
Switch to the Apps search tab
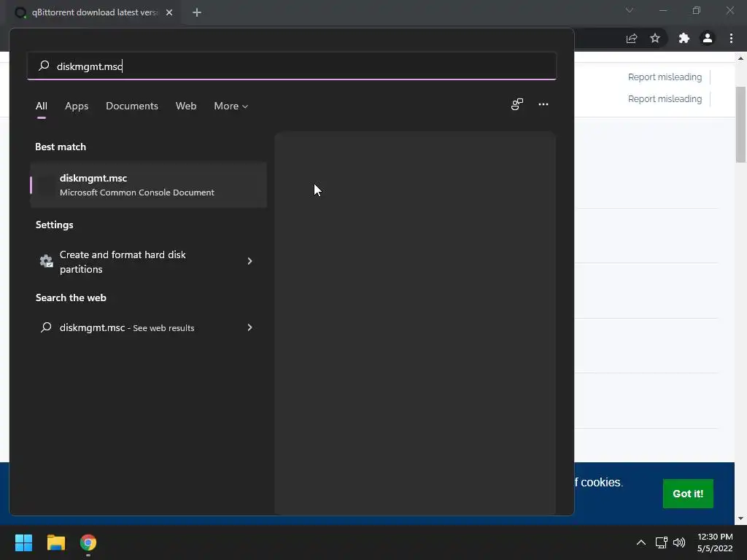coord(77,106)
